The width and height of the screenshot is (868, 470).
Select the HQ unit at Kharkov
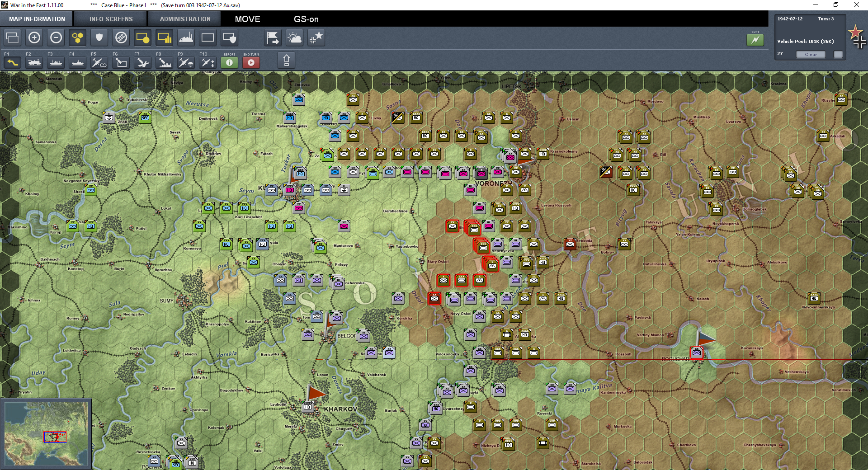click(308, 407)
